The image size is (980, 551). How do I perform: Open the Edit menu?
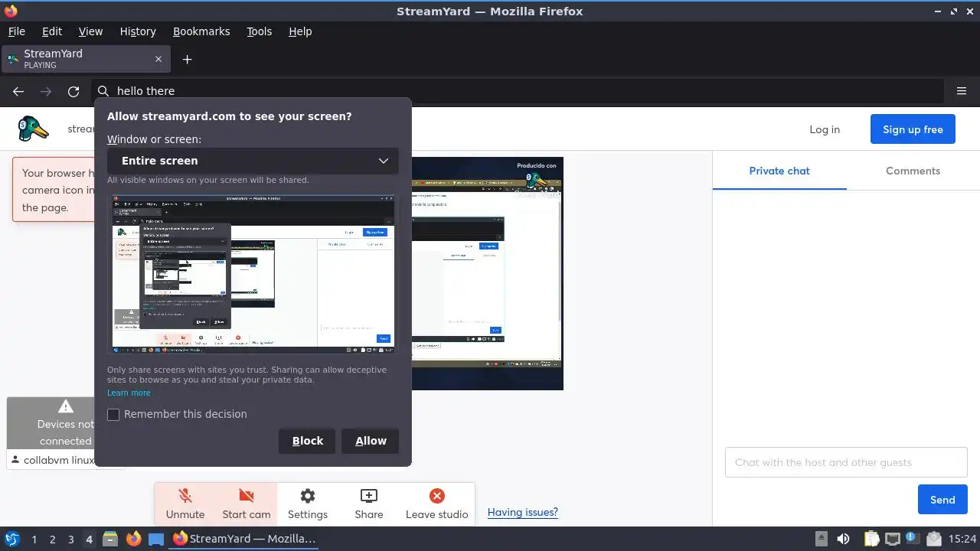(52, 31)
